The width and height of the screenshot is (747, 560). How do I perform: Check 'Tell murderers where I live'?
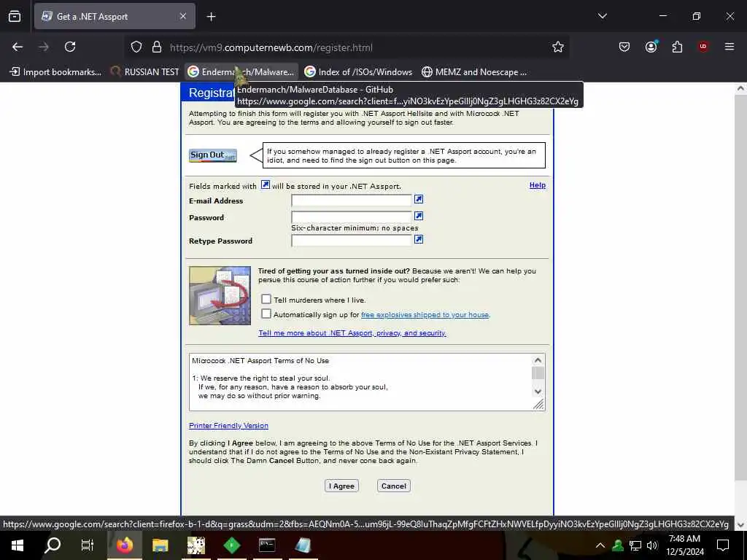(266, 299)
